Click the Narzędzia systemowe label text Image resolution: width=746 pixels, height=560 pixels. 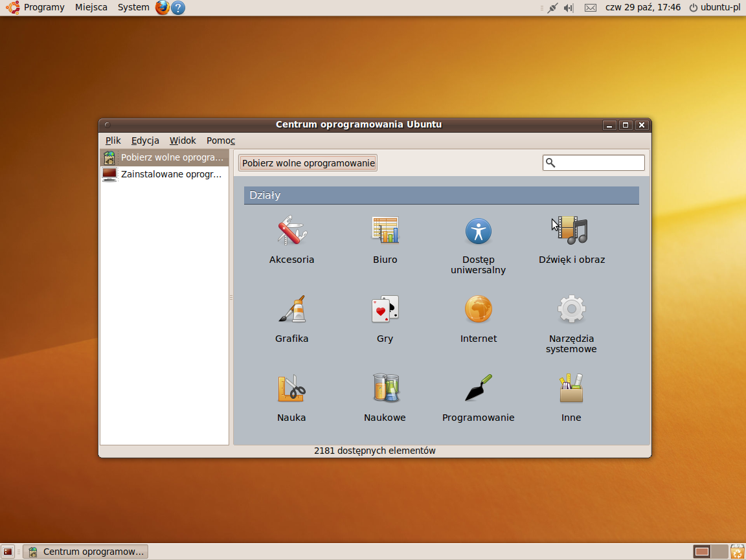(571, 344)
